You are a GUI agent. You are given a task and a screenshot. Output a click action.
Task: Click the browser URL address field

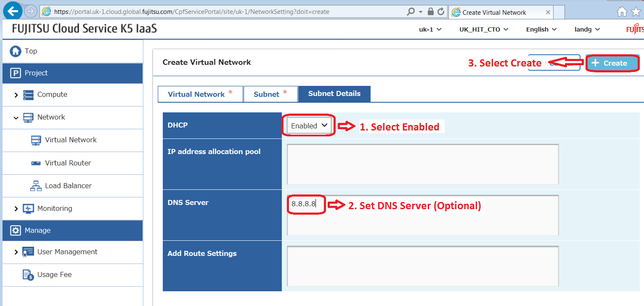coord(227,12)
